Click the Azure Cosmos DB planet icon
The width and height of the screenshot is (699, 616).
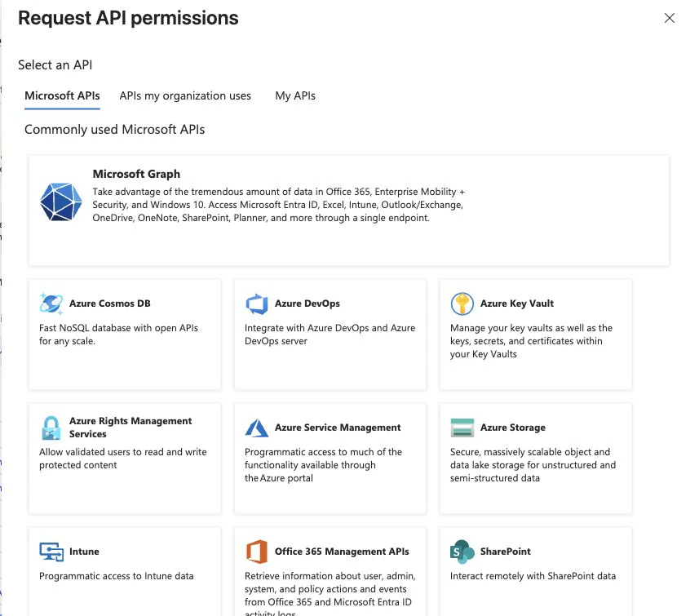pyautogui.click(x=51, y=304)
